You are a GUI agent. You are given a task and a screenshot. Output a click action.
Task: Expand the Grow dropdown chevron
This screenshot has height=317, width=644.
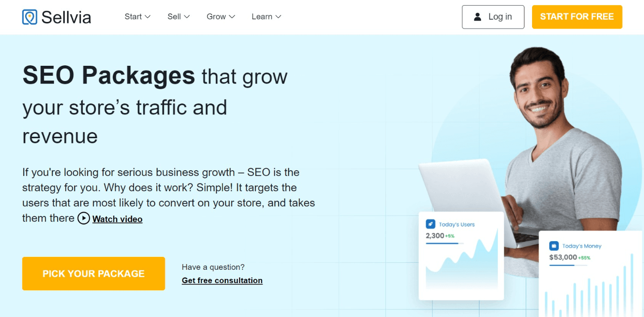[232, 17]
